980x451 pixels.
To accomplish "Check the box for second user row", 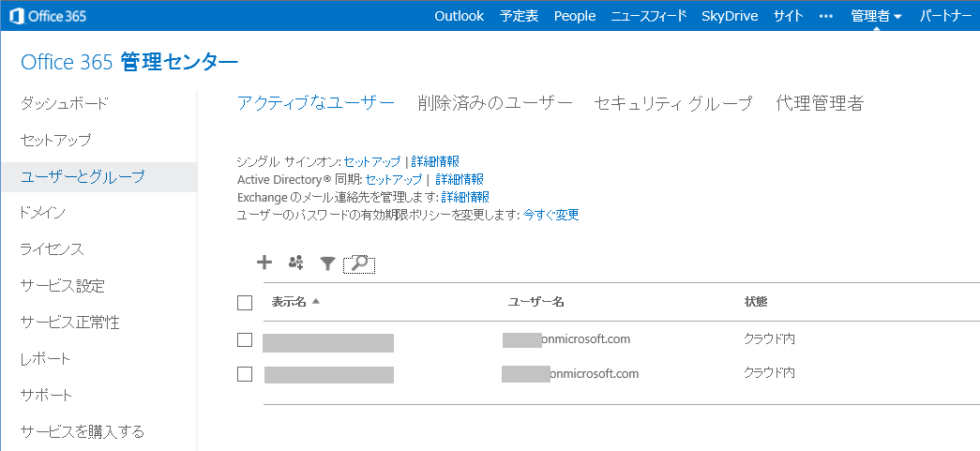I will click(x=245, y=373).
